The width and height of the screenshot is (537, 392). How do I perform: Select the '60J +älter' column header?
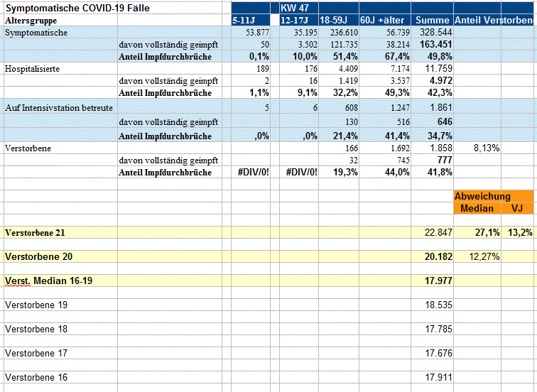click(384, 21)
